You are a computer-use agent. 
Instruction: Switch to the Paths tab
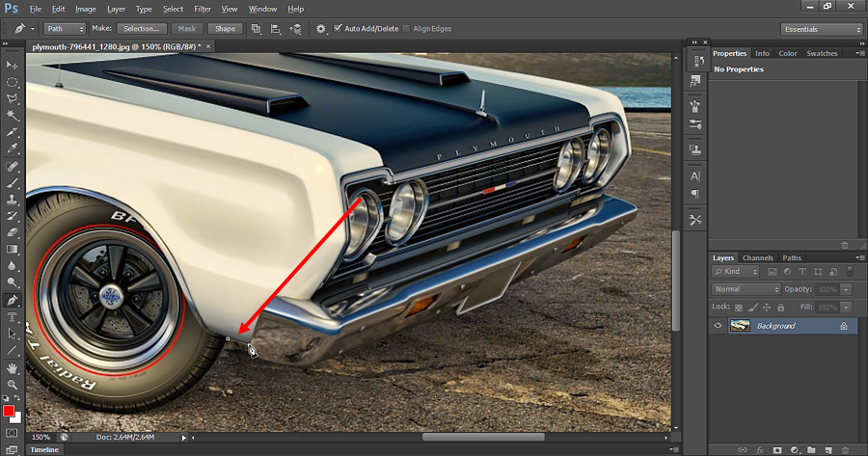[x=792, y=257]
